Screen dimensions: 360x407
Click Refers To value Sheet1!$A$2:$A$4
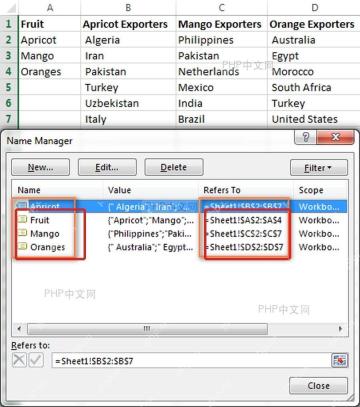pyautogui.click(x=244, y=220)
